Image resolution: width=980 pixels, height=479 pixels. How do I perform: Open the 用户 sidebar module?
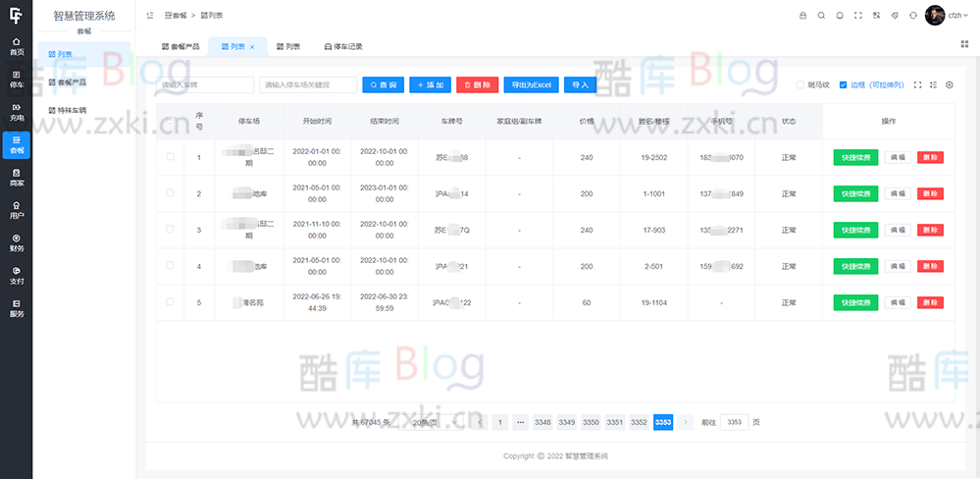coord(17,210)
